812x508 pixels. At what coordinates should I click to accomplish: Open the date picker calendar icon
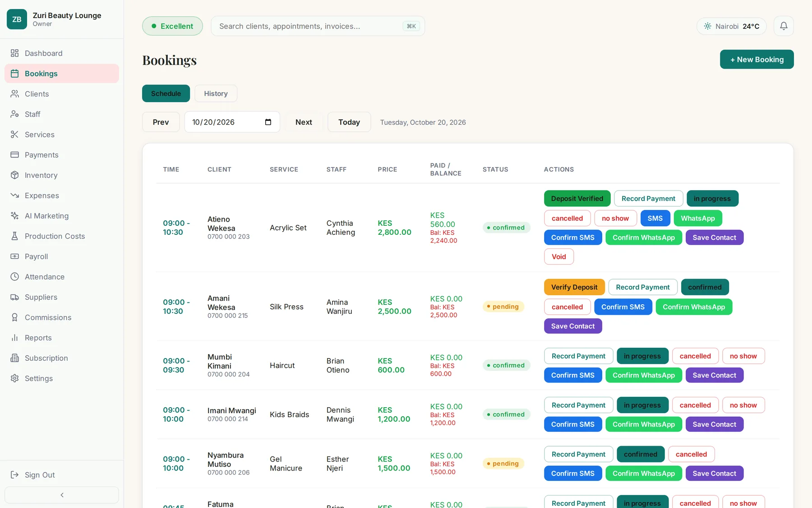(x=268, y=122)
